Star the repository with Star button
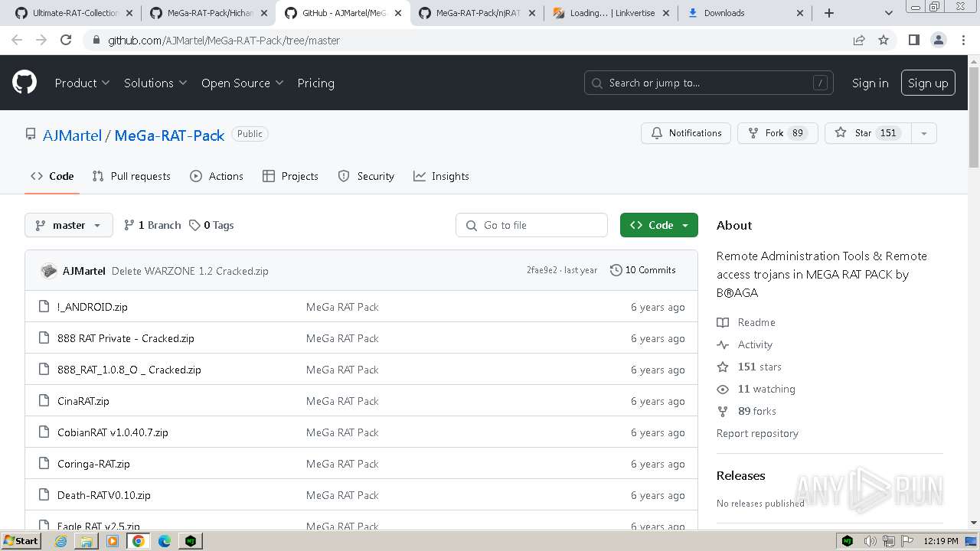Viewport: 980px width, 551px height. click(867, 133)
